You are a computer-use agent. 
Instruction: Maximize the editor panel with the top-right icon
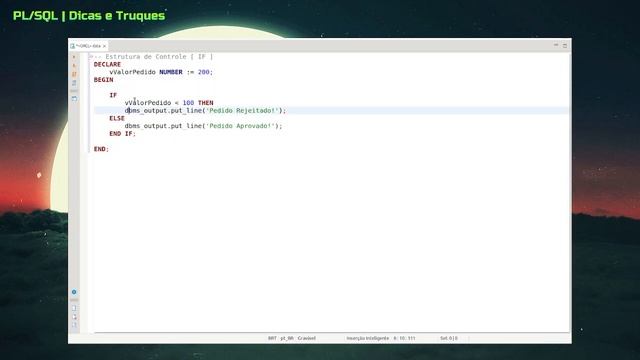click(x=565, y=45)
